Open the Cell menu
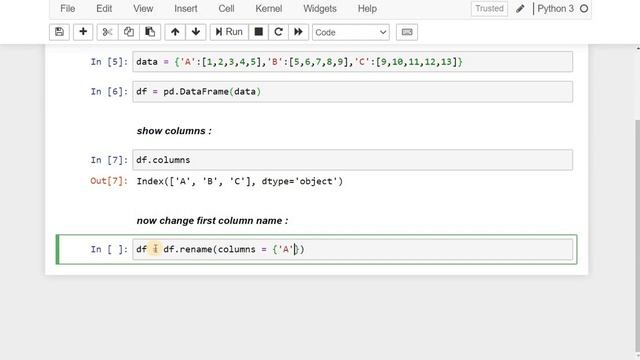Screen dimensions: 640x360 226,9
